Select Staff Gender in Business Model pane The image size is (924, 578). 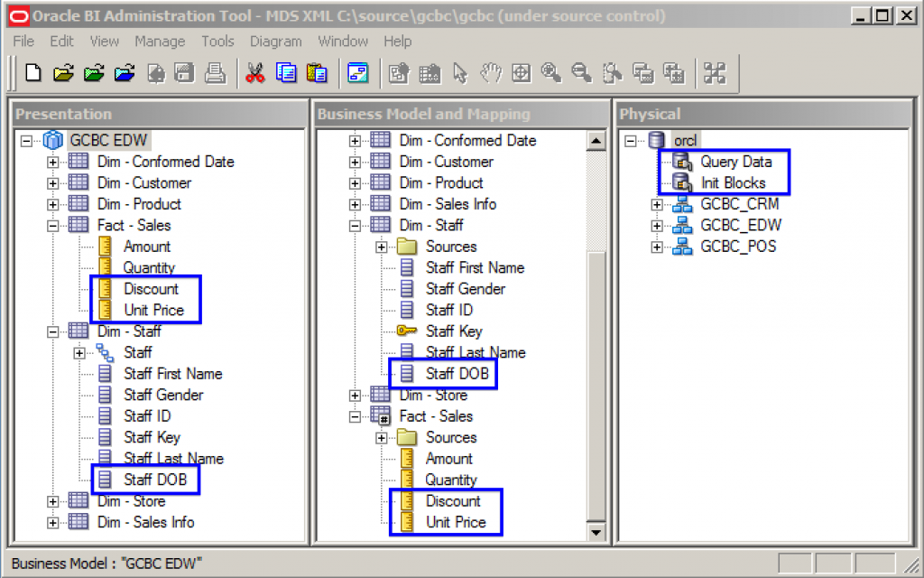click(x=466, y=289)
